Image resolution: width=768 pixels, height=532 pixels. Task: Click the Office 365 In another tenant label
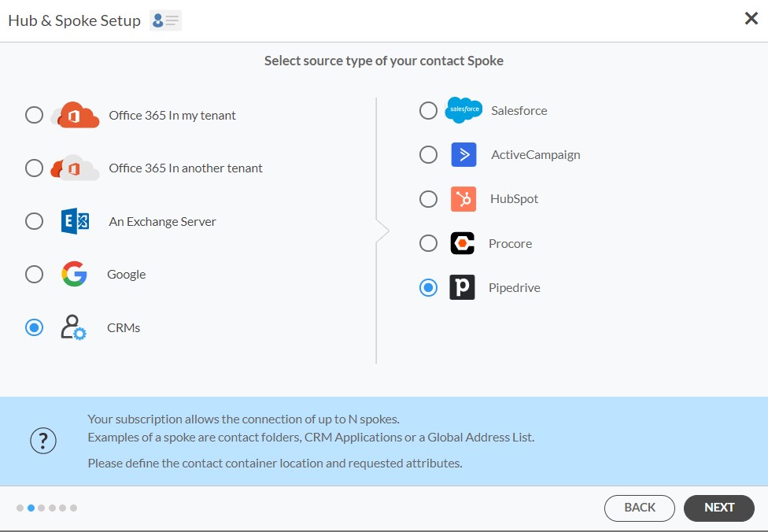click(186, 168)
